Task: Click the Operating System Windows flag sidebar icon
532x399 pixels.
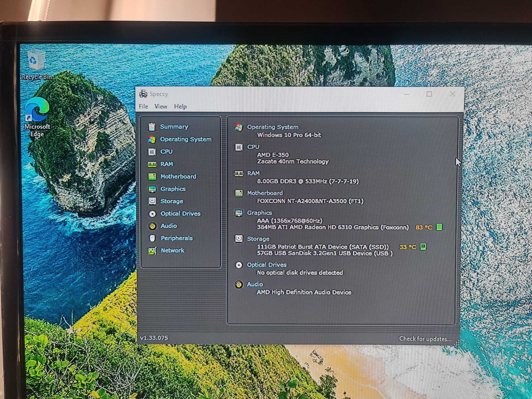Action: pos(152,139)
